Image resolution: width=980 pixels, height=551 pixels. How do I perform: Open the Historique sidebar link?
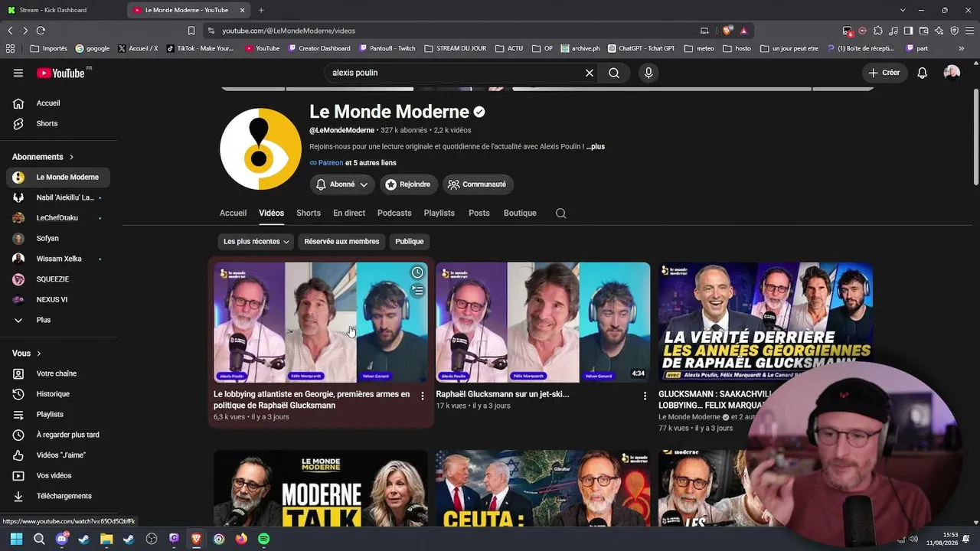pos(58,394)
